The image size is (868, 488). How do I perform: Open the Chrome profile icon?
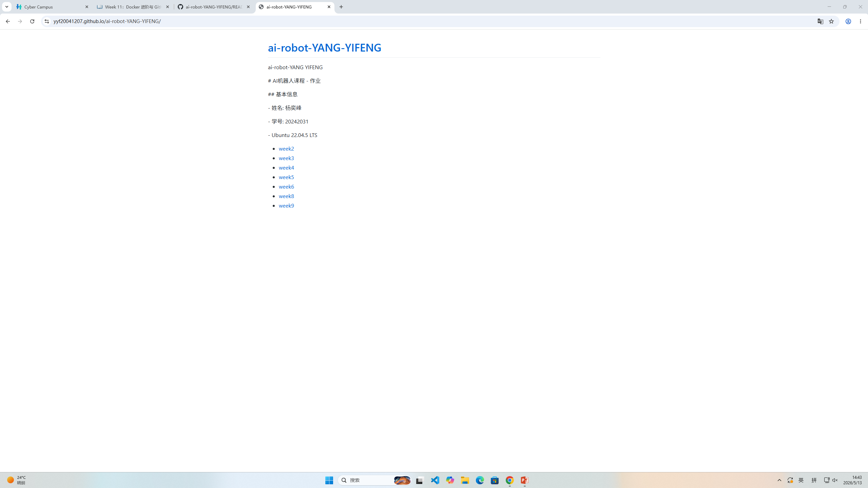(x=848, y=21)
